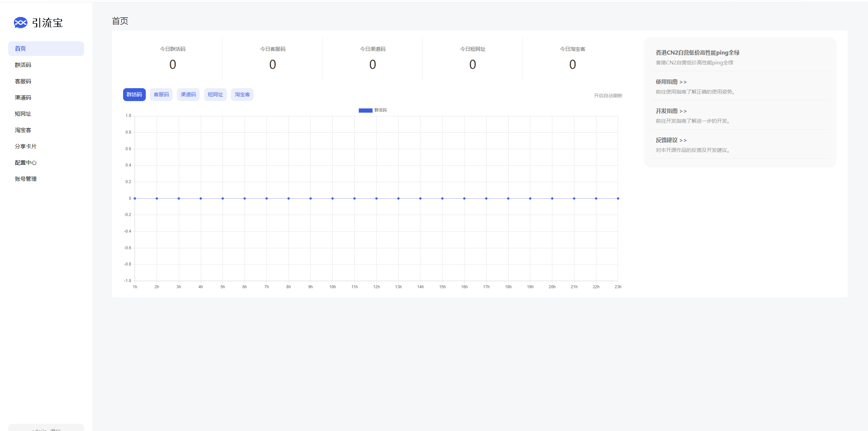Select 首页 in the sidebar
The height and width of the screenshot is (431, 868).
pyautogui.click(x=20, y=49)
